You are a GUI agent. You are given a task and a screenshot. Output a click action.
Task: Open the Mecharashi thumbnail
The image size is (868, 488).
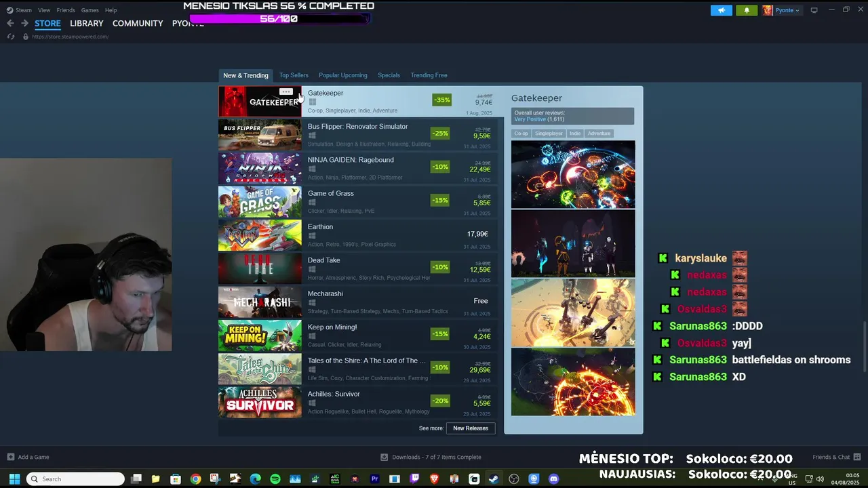[260, 302]
